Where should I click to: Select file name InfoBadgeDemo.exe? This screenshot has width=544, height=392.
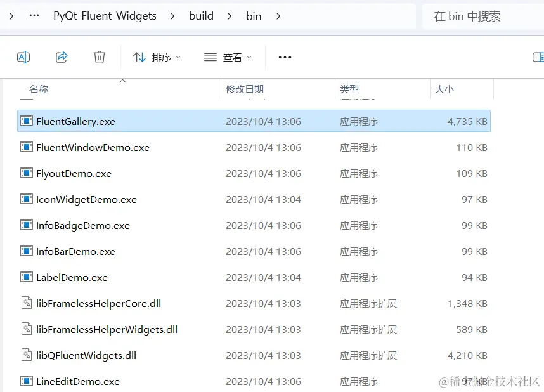[83, 226]
